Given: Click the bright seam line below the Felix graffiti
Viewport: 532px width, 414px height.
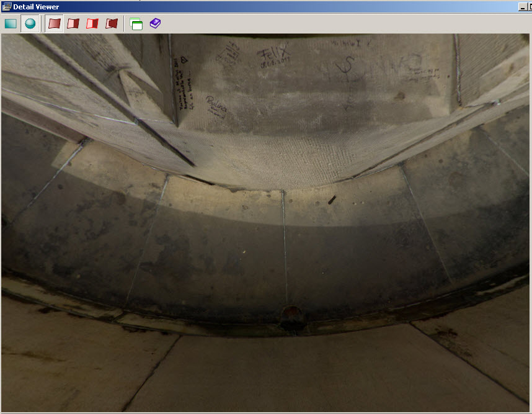Looking at the screenshot, I should (283, 236).
